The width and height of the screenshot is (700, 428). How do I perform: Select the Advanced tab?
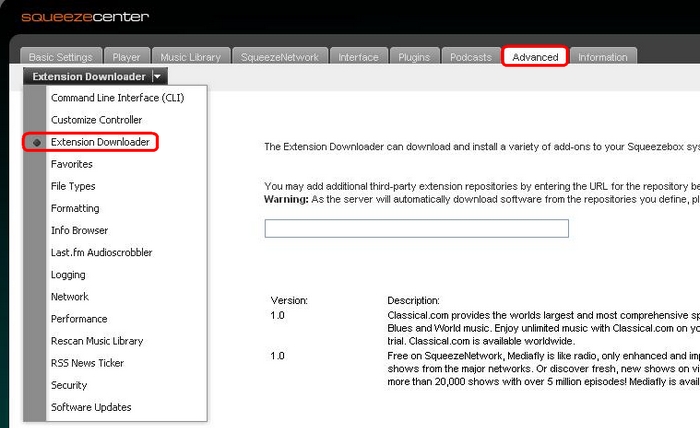click(535, 57)
